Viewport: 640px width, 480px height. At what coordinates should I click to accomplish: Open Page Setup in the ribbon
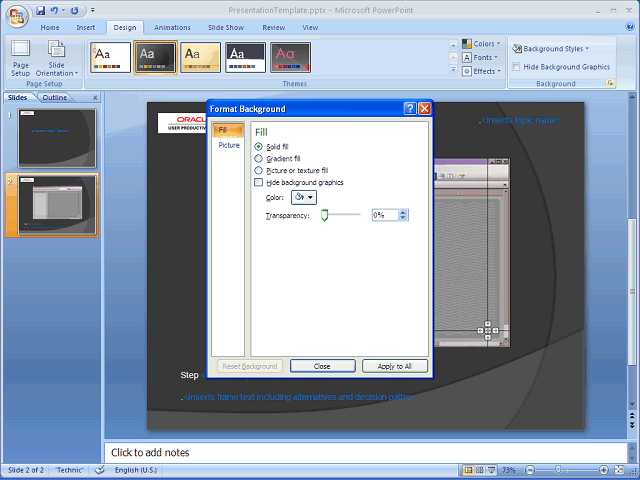click(x=20, y=58)
